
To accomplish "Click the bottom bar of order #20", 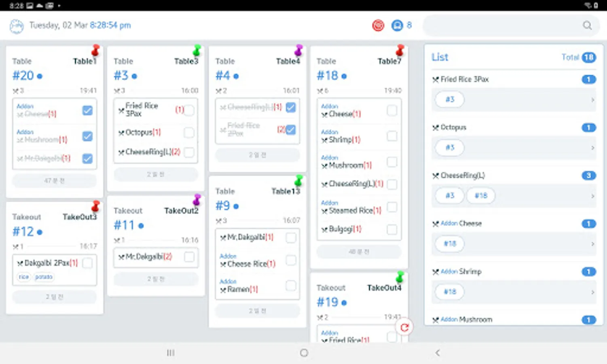I will pyautogui.click(x=55, y=181).
